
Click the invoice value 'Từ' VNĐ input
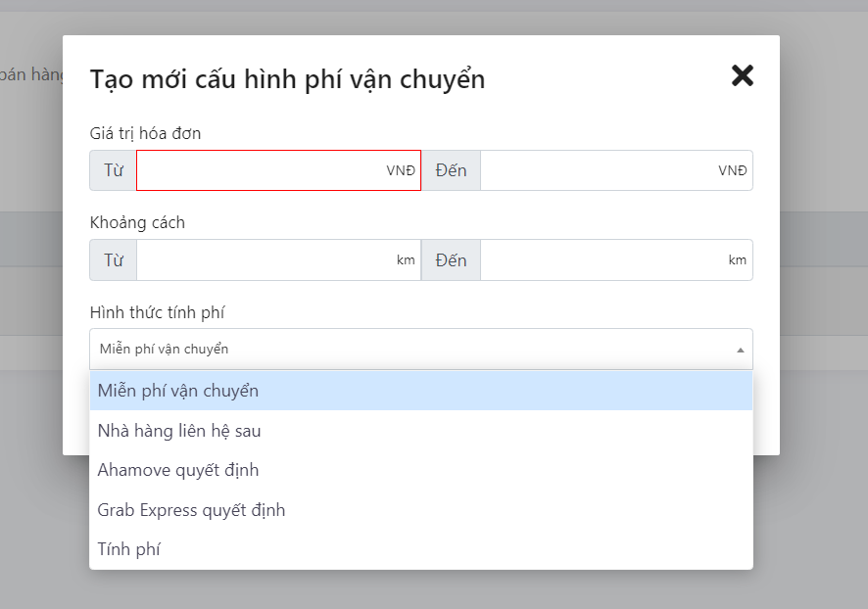(260, 170)
